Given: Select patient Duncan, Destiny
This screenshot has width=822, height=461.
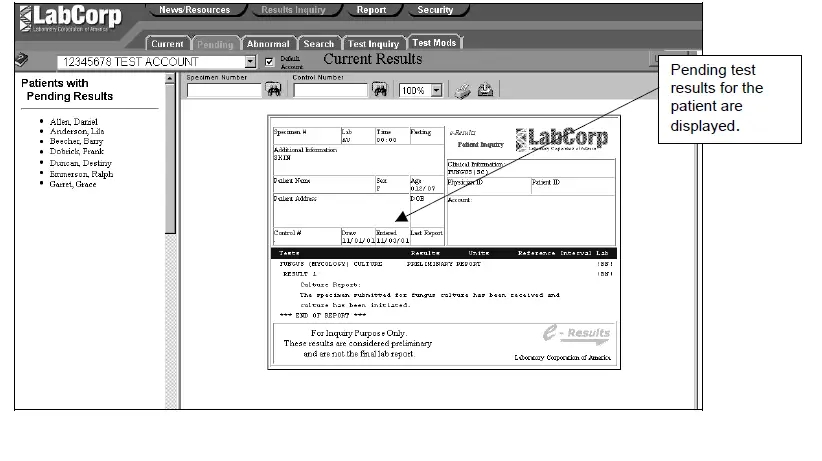Looking at the screenshot, I should 81,163.
